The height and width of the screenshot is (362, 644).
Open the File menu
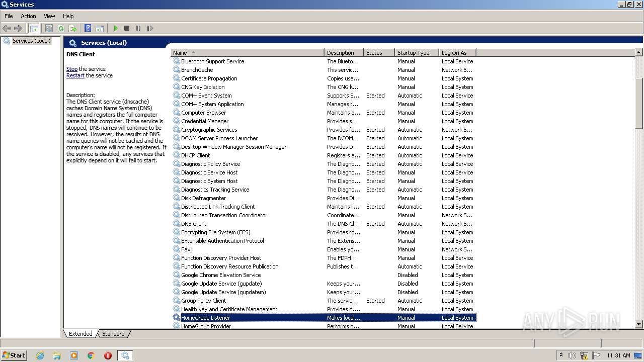tap(9, 16)
